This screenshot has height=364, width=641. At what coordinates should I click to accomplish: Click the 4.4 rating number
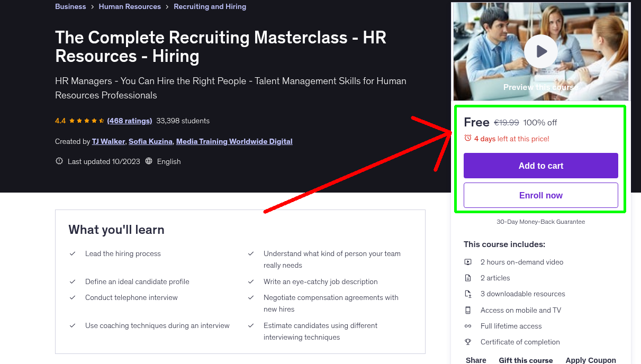click(60, 121)
